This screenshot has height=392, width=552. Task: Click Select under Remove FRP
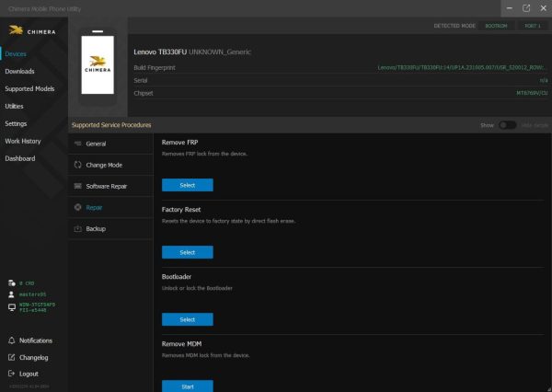point(188,185)
